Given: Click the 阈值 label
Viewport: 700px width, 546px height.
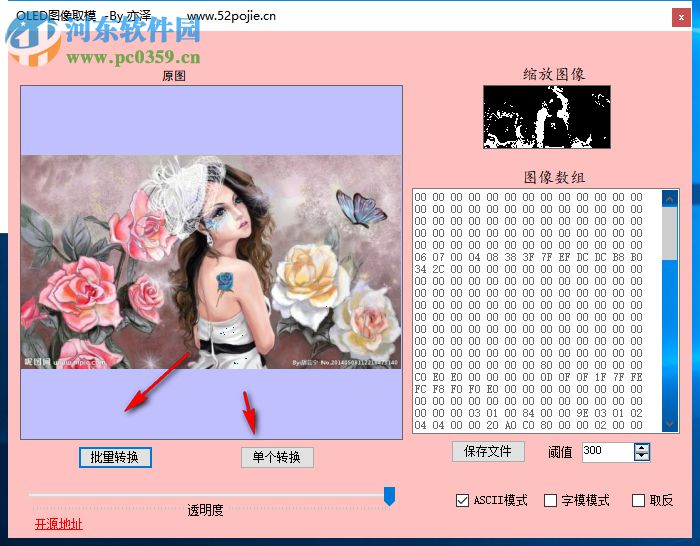Looking at the screenshot, I should (560, 452).
